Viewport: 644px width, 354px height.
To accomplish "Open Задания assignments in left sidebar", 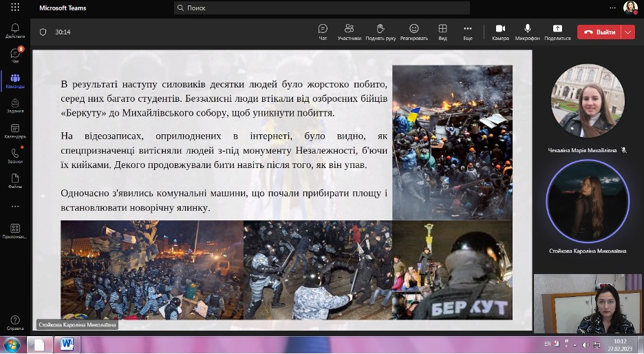I will coord(15,106).
